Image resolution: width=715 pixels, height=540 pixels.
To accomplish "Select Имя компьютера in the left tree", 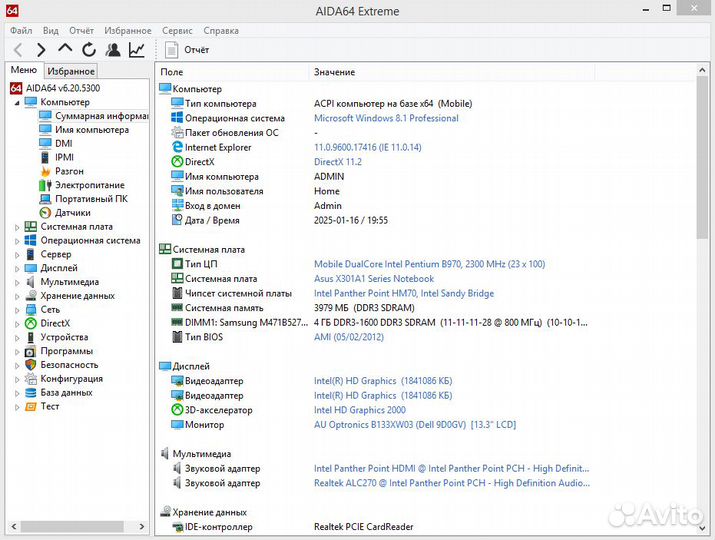I will pos(92,130).
